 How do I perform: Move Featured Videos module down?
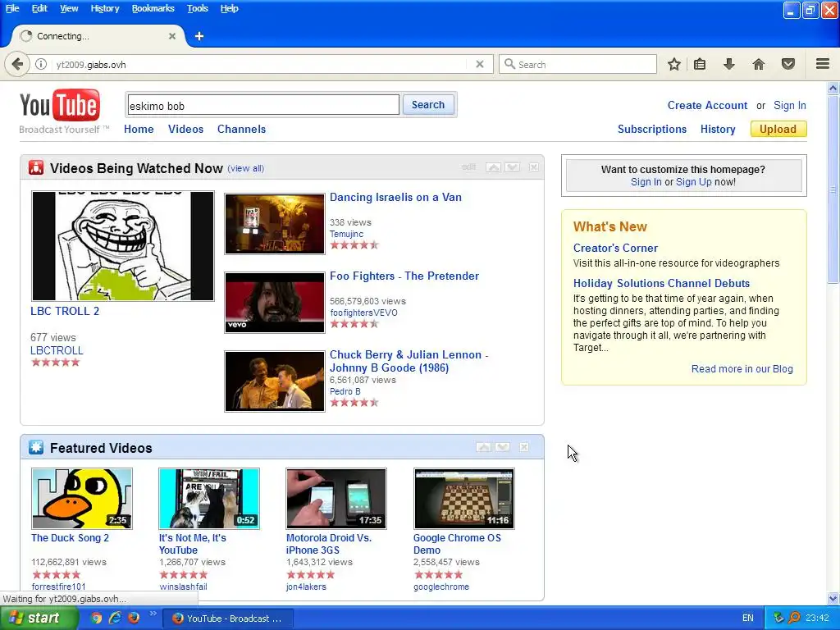click(503, 447)
